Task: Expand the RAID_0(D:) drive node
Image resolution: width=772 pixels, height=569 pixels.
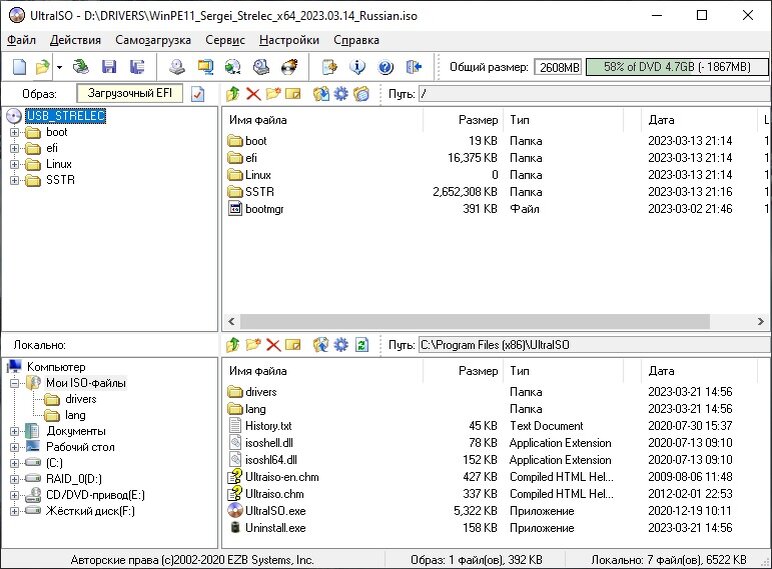Action: (x=14, y=479)
